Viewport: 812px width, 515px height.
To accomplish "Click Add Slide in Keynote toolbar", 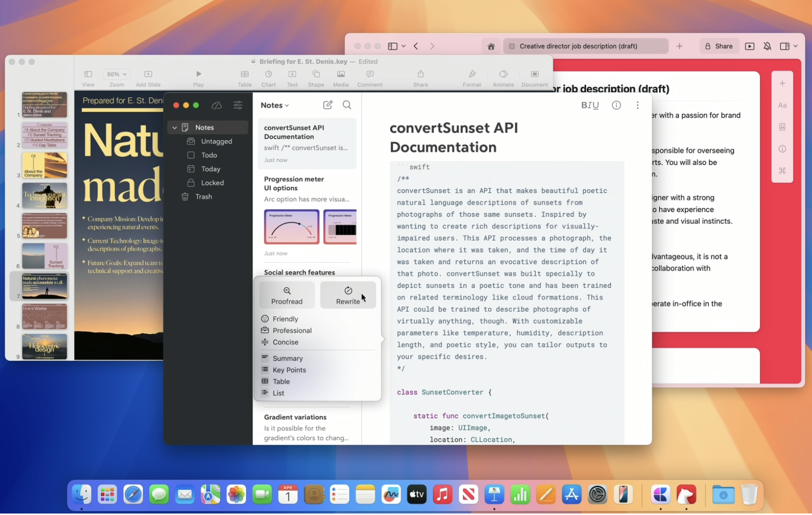I will tap(148, 78).
